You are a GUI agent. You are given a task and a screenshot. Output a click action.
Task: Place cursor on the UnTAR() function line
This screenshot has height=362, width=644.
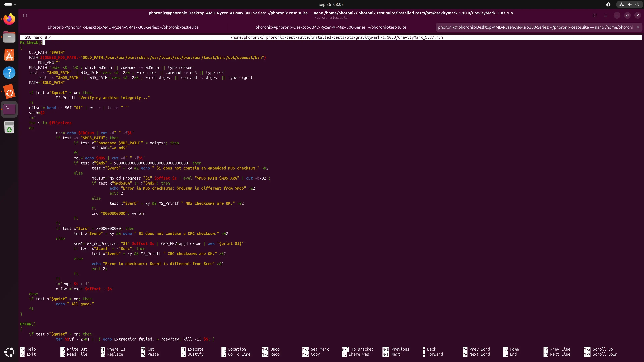tap(28, 324)
